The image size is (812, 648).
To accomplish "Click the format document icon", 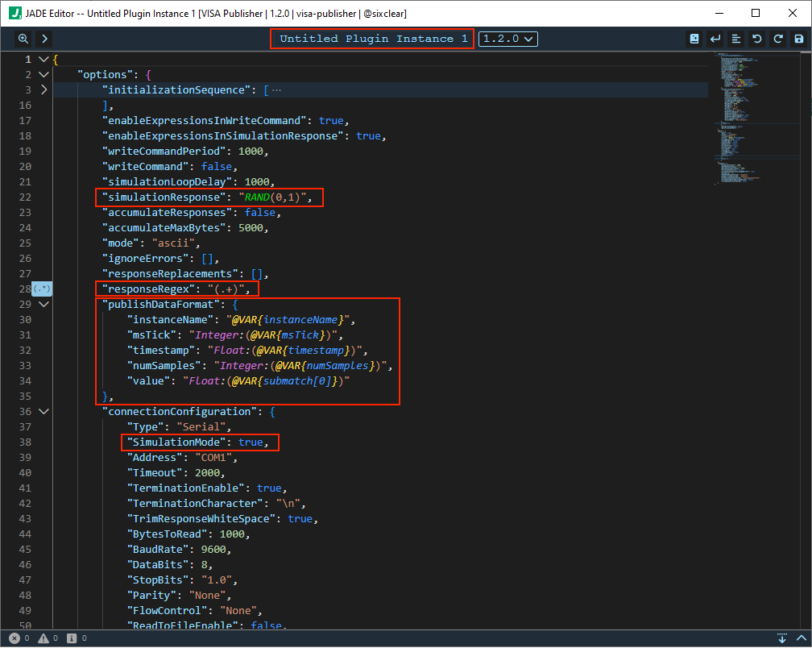I will [x=737, y=39].
